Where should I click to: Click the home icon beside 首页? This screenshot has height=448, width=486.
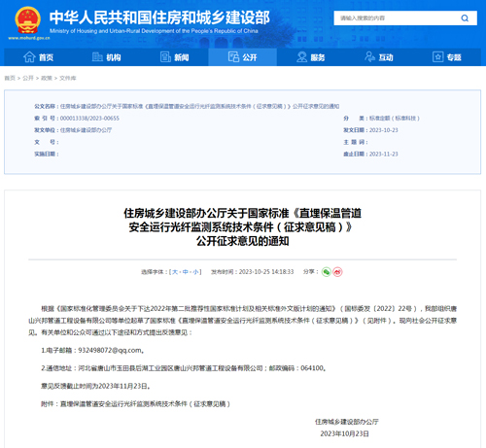(29, 57)
